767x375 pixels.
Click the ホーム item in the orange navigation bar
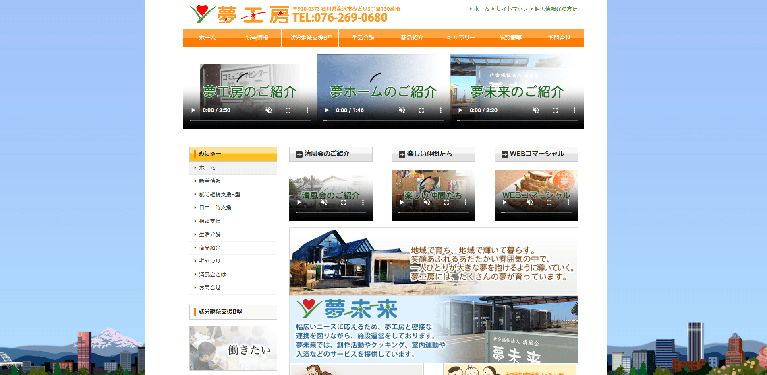tap(207, 38)
